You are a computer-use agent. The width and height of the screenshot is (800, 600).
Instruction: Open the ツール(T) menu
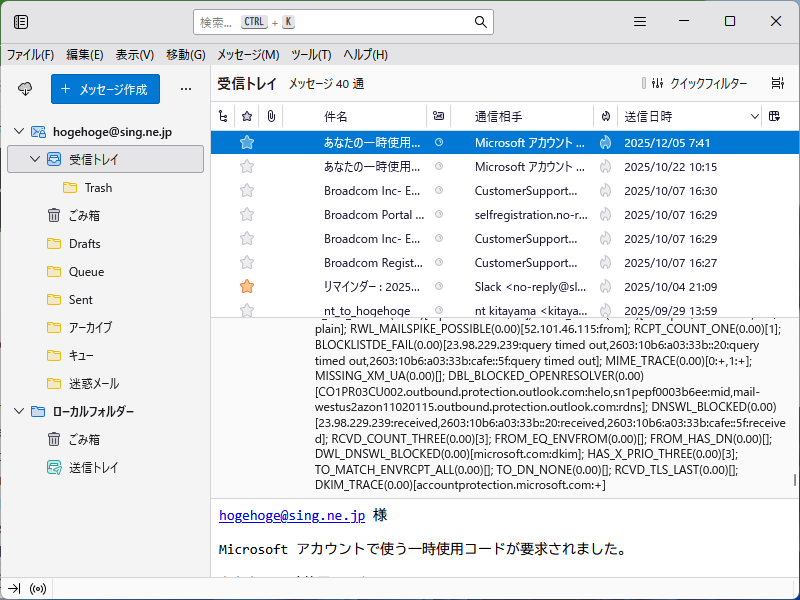click(x=311, y=55)
